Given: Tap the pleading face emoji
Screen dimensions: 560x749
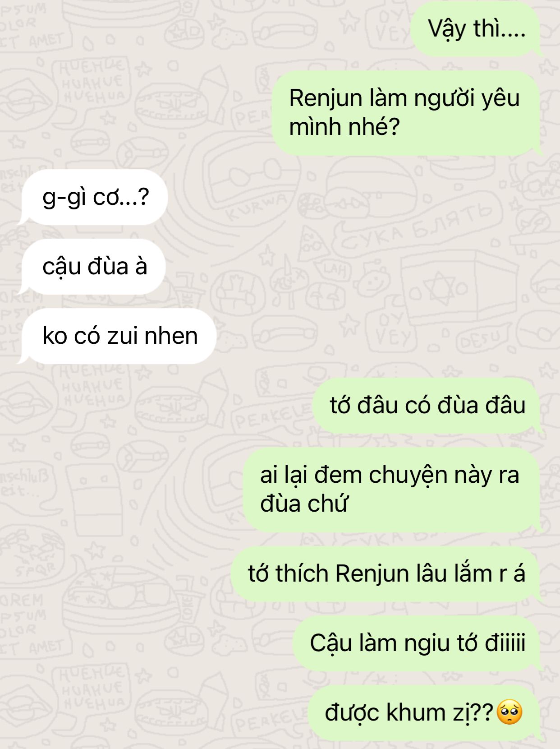Looking at the screenshot, I should pyautogui.click(x=509, y=712).
